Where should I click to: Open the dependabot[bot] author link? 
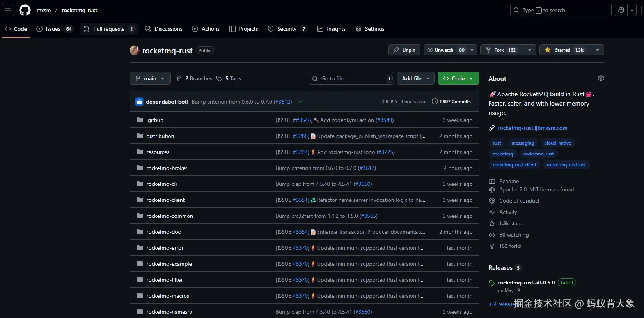click(x=167, y=102)
